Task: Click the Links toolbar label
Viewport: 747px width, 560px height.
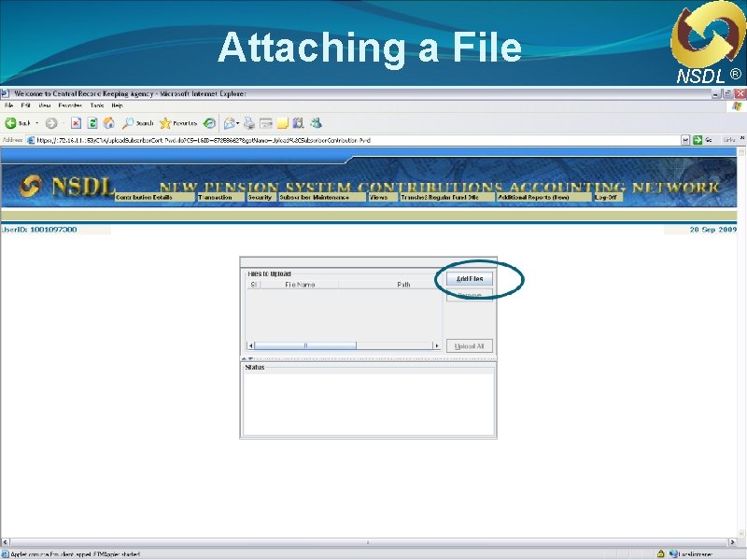Action: (729, 139)
